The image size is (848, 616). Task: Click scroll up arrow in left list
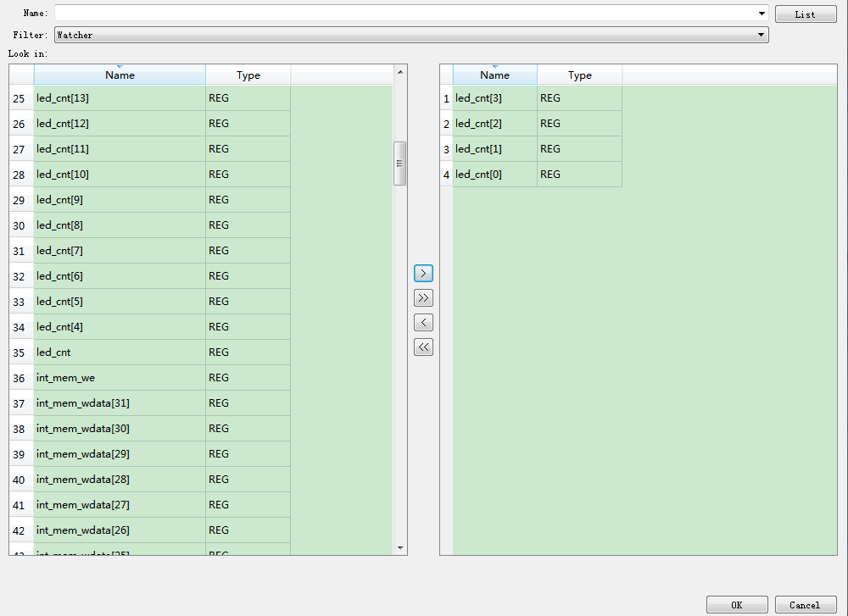coord(400,71)
